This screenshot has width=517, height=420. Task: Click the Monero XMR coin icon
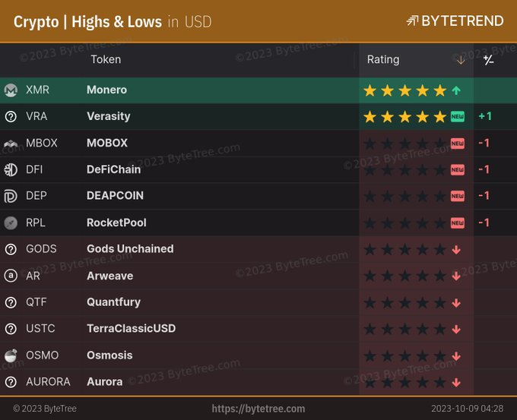(x=11, y=90)
